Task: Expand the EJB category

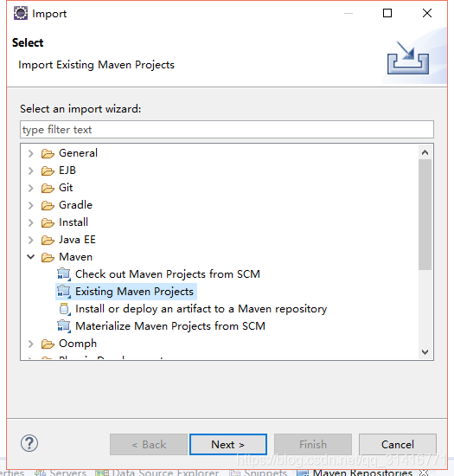Action: 30,170
